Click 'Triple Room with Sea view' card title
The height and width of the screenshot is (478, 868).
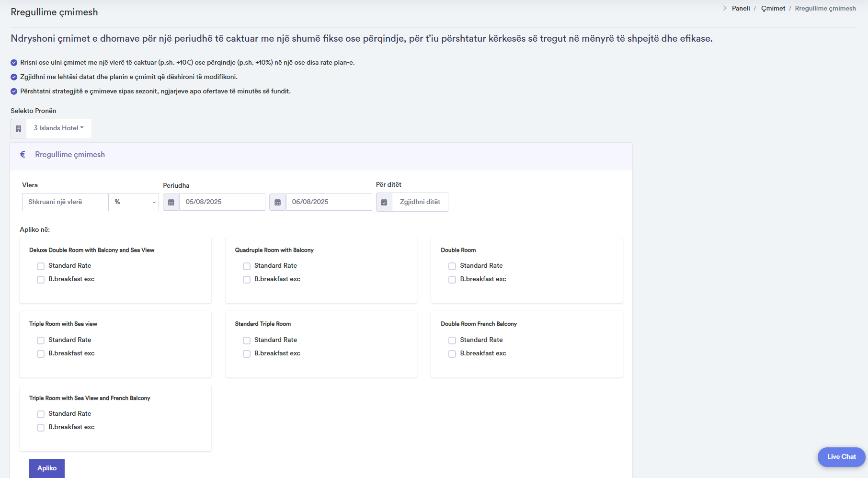(x=63, y=324)
